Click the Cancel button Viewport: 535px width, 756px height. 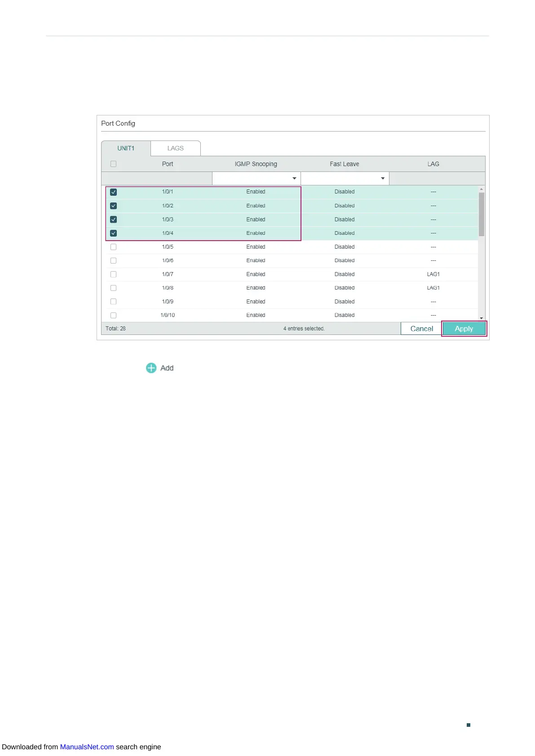pyautogui.click(x=421, y=329)
